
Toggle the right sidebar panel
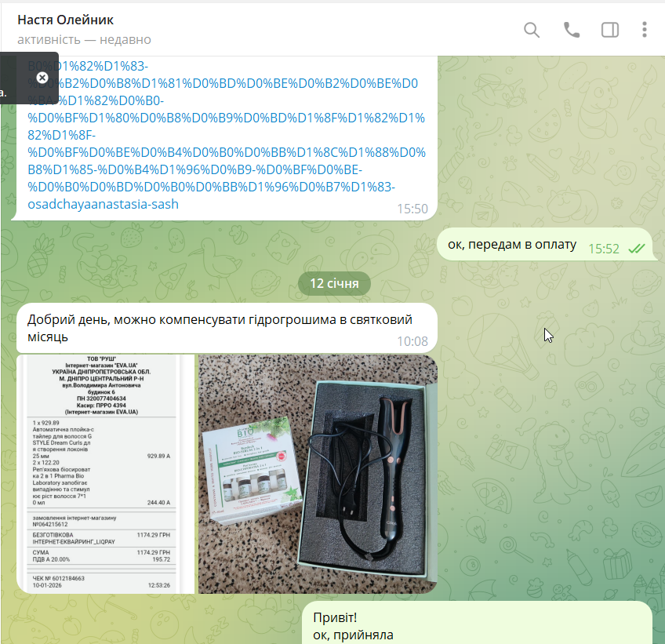[610, 30]
